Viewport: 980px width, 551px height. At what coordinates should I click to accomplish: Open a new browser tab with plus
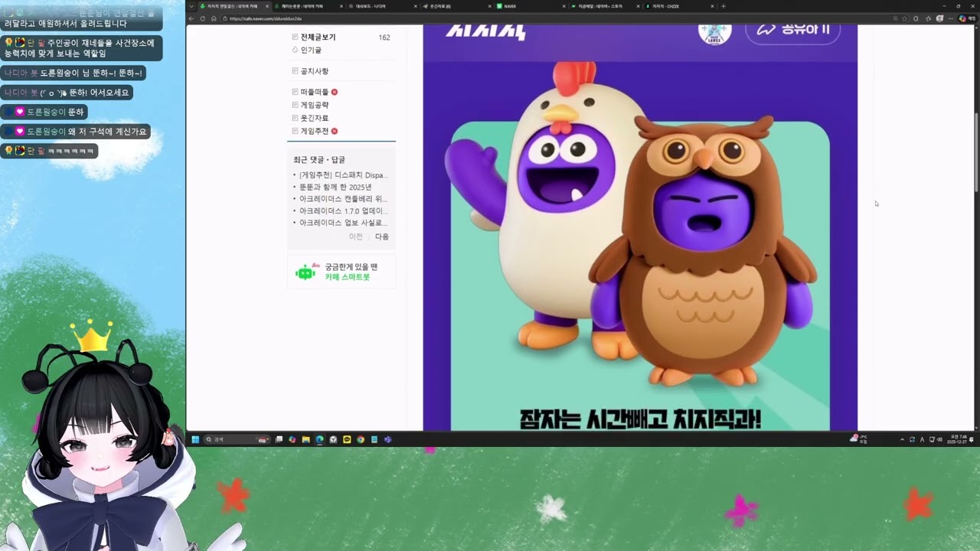[724, 6]
